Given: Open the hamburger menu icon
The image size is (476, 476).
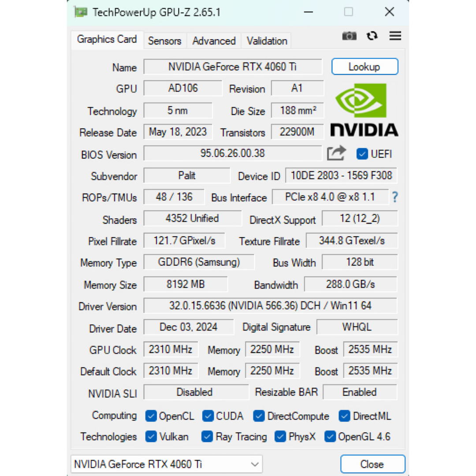Looking at the screenshot, I should pyautogui.click(x=395, y=36).
